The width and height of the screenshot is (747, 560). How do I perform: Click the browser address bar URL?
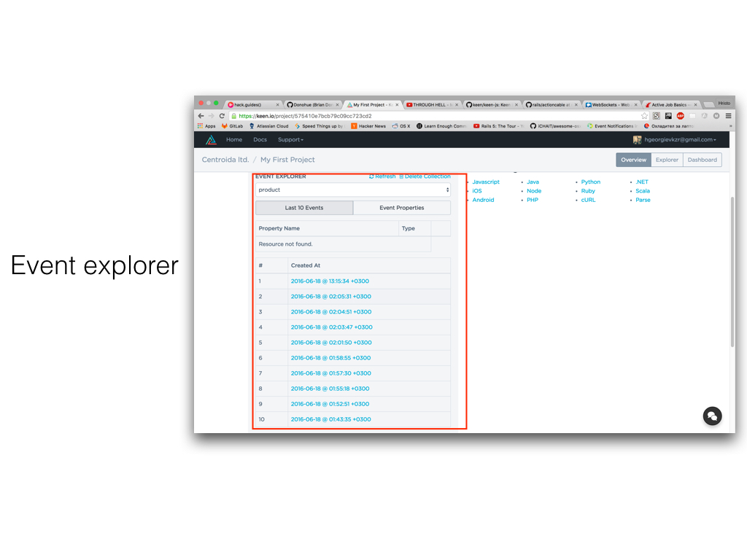305,116
